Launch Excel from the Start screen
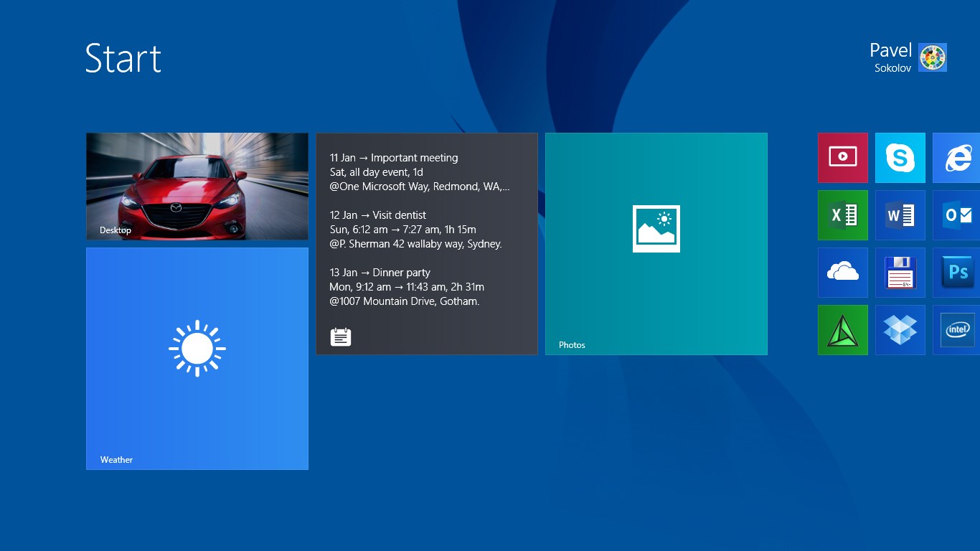The image size is (980, 551). (x=842, y=215)
